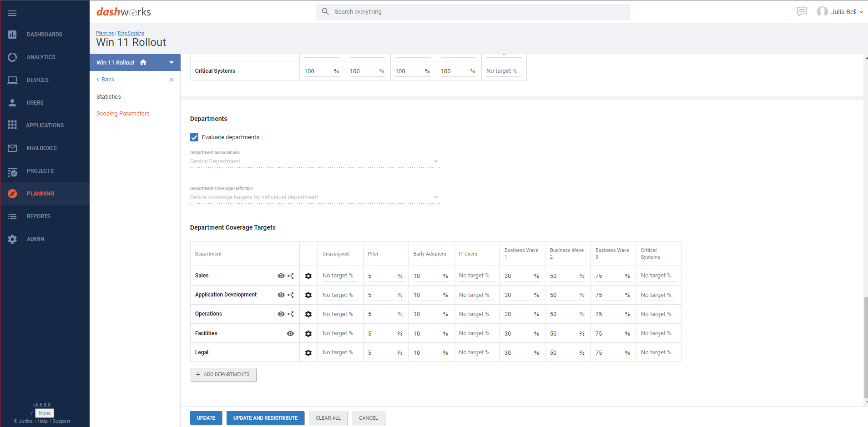Click the Analytics sidebar icon
Image resolution: width=868 pixels, height=427 pixels.
point(12,57)
